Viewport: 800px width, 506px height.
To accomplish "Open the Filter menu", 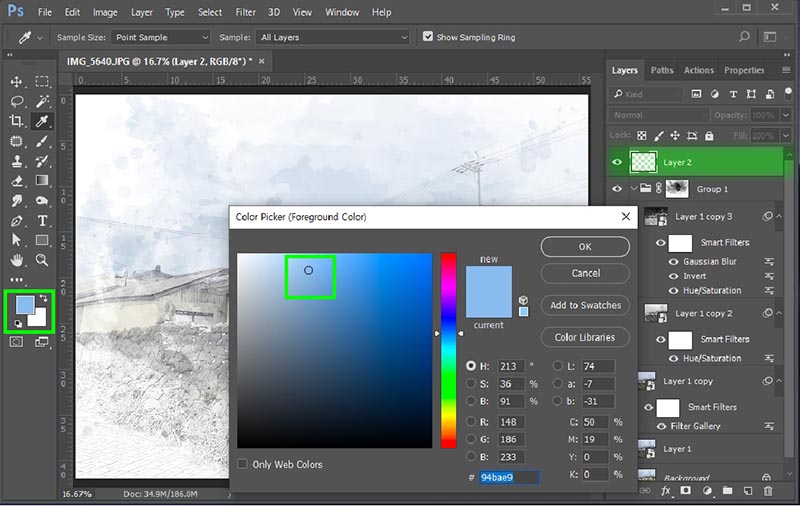I will [x=245, y=12].
